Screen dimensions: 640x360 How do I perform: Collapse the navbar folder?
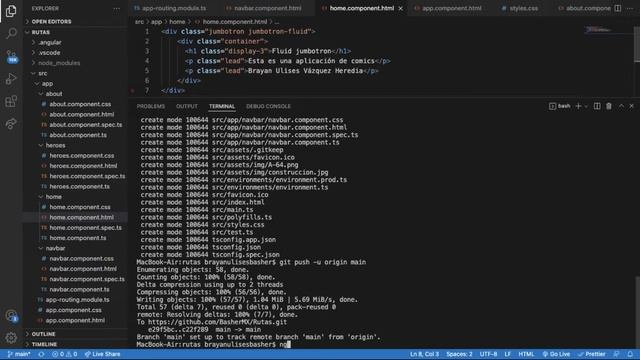coord(76,248)
